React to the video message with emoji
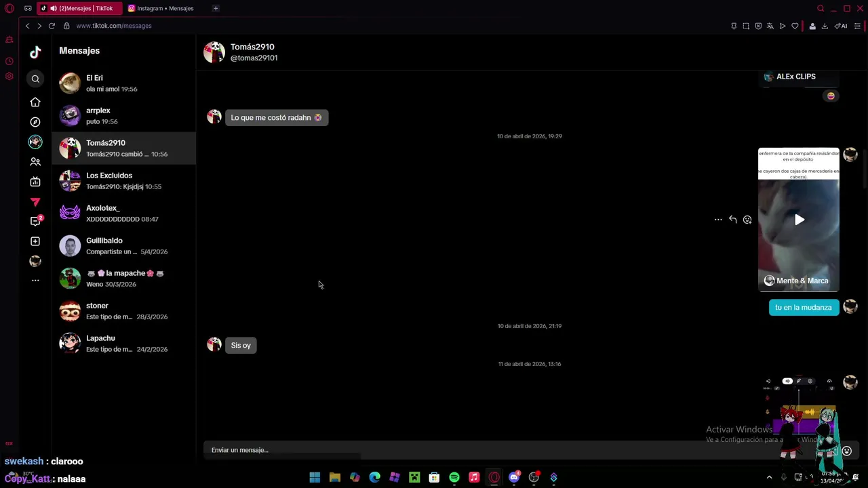The image size is (868, 488). [747, 220]
